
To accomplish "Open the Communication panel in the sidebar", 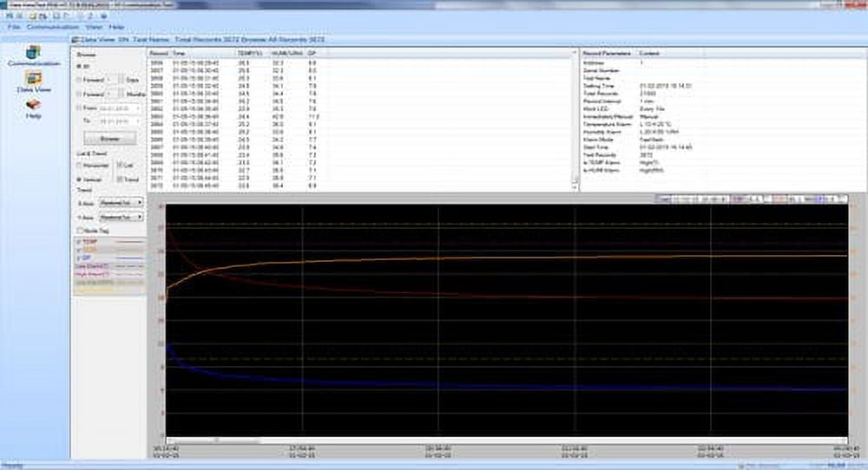I will (x=34, y=54).
